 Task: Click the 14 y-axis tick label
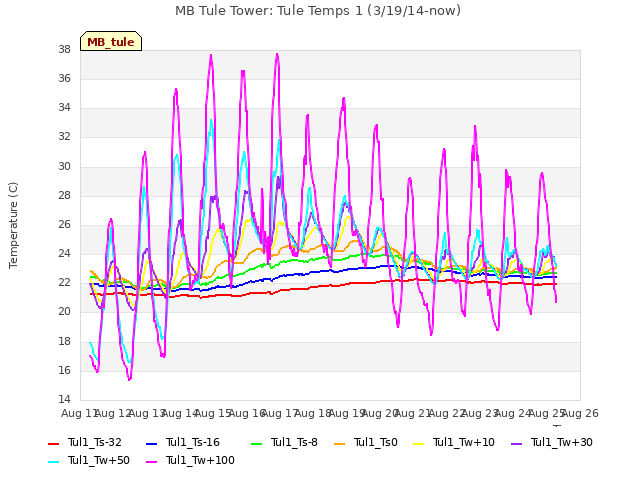64,399
